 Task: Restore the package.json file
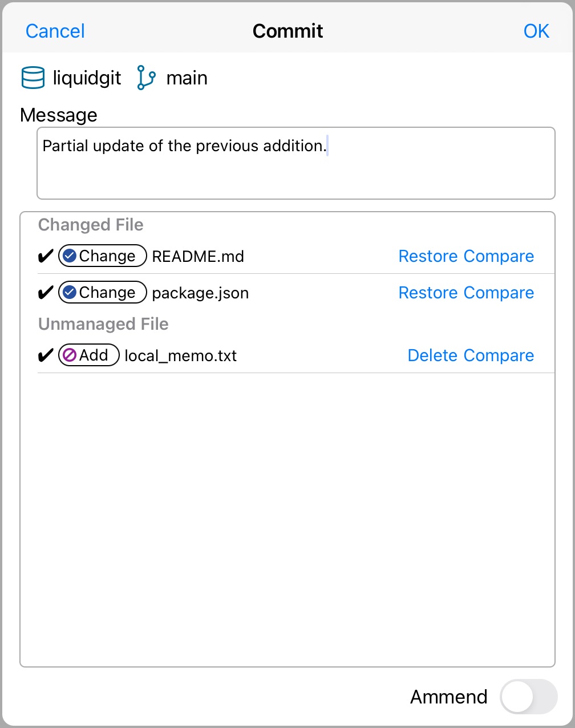(x=428, y=293)
